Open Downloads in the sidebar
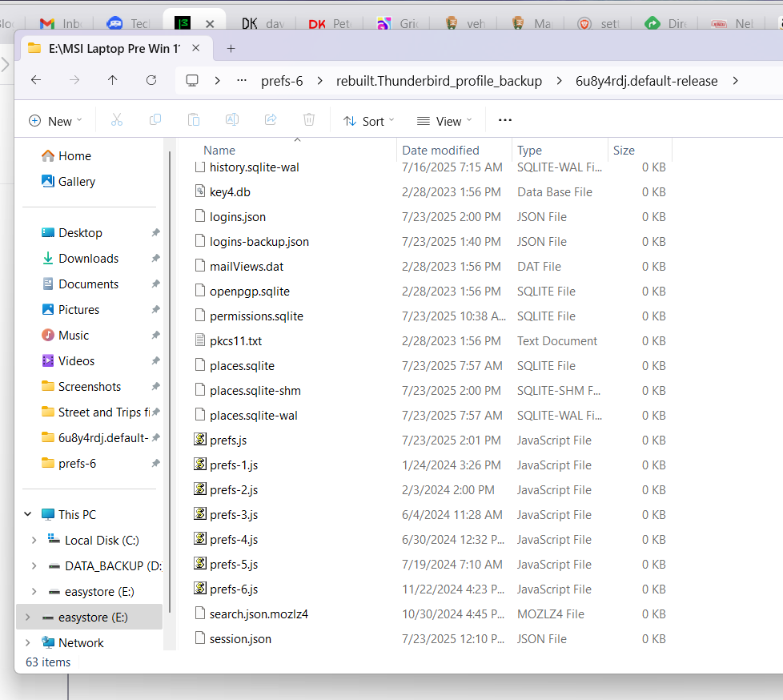 point(88,259)
